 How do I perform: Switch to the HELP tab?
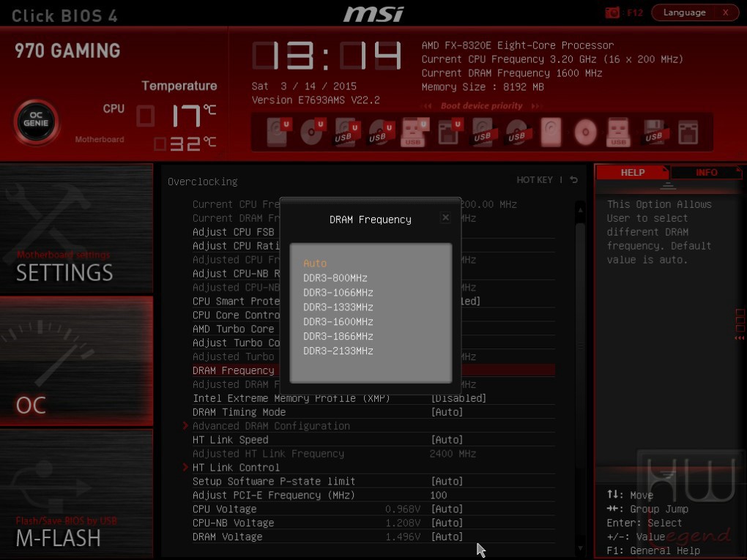(633, 172)
